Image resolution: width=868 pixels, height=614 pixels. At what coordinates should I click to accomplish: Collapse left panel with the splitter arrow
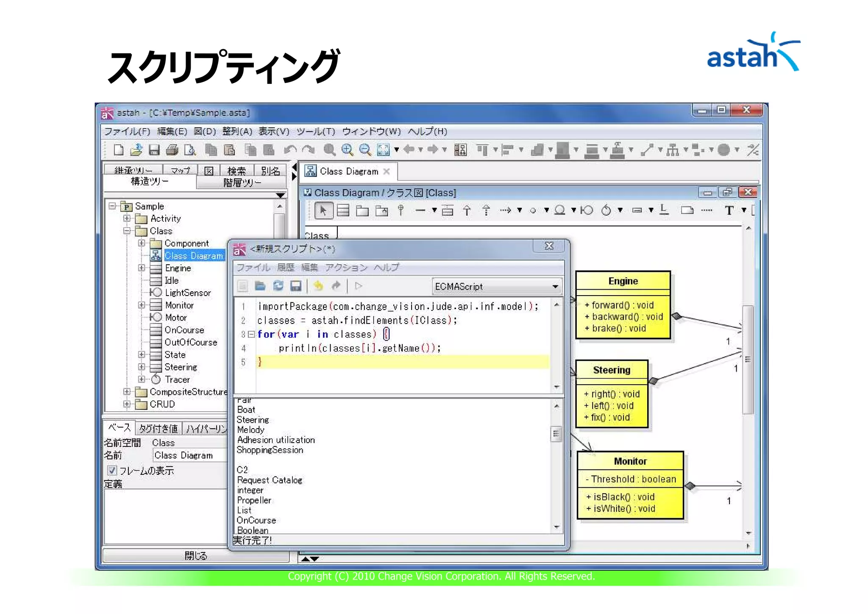[294, 167]
